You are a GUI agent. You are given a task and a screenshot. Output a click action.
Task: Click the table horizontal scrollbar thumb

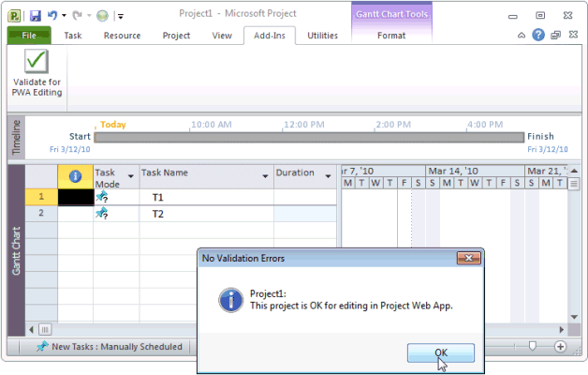(45, 330)
